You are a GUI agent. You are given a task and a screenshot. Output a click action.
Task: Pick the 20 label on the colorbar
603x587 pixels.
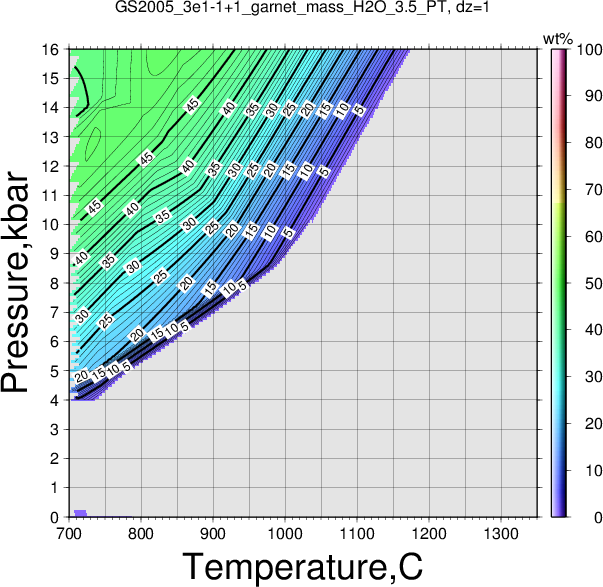point(594,424)
